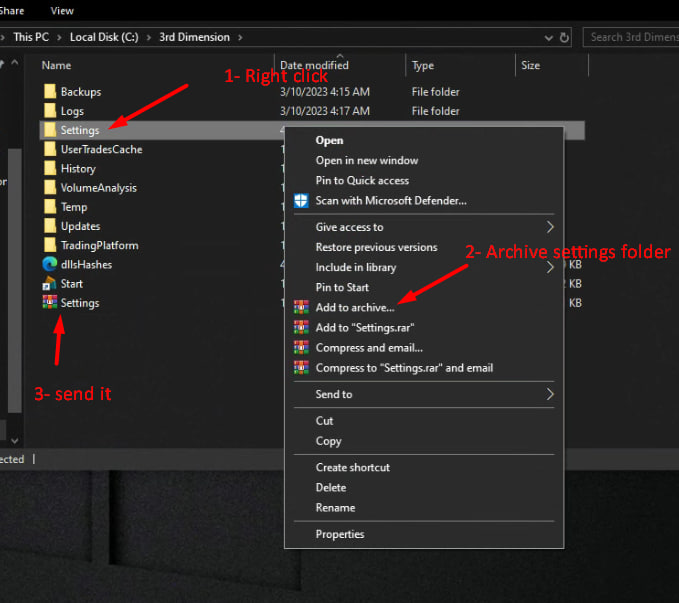679x603 pixels.
Task: Select the Settings RAR archive file icon
Action: [x=49, y=303]
